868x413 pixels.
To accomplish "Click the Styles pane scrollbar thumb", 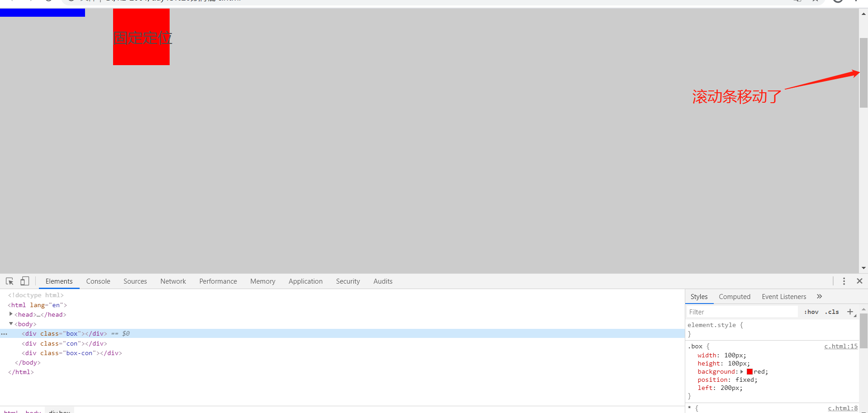I will click(x=863, y=330).
